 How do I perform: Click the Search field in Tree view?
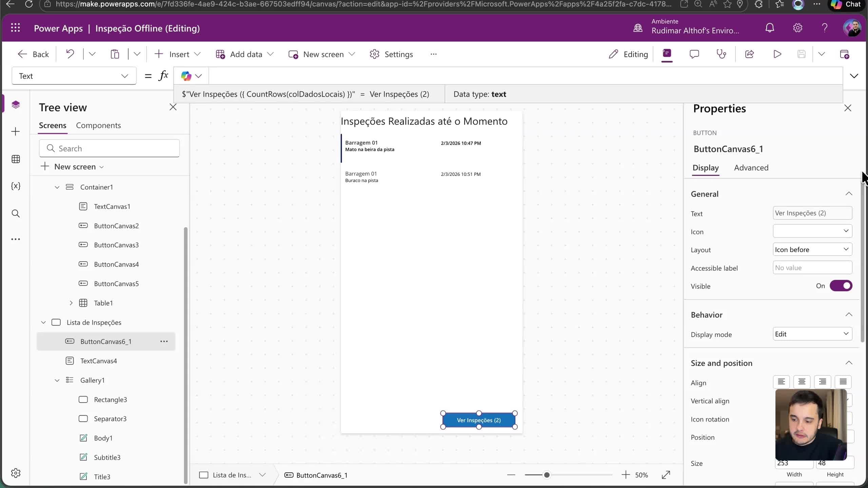[x=109, y=148]
